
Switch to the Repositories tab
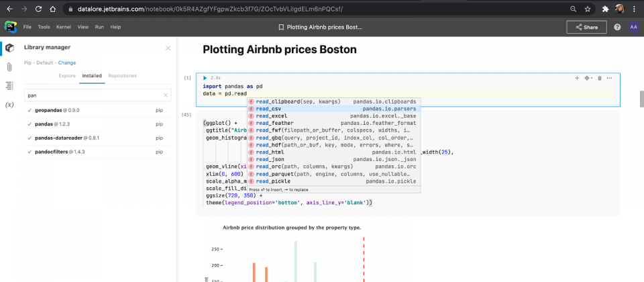click(122, 76)
